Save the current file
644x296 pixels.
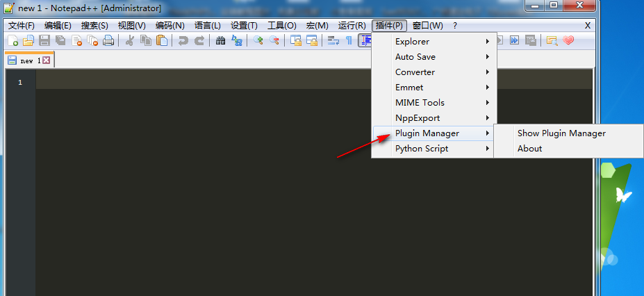point(44,40)
